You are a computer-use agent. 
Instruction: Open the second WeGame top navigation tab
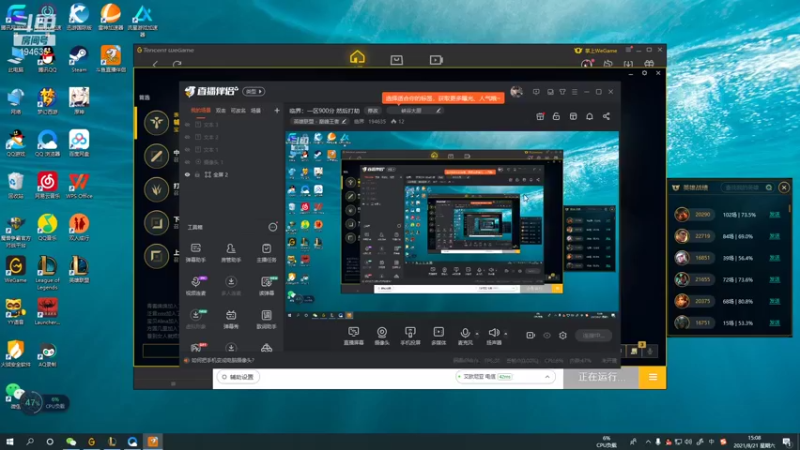coord(396,60)
